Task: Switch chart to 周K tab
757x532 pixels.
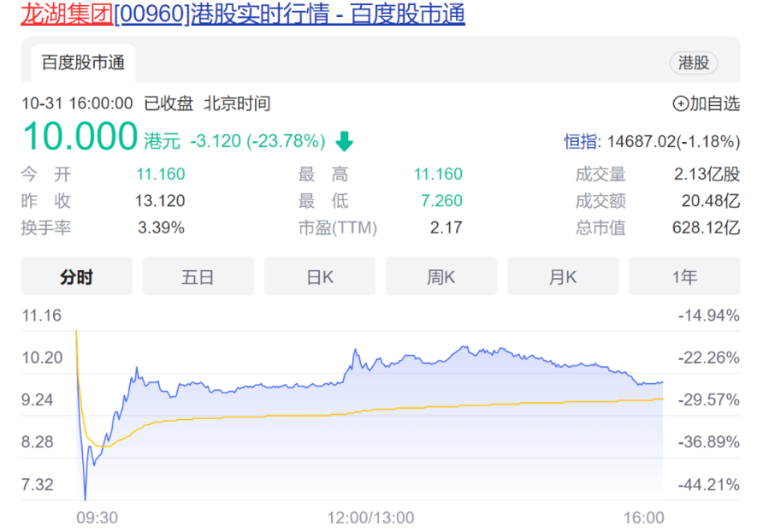Action: click(441, 276)
